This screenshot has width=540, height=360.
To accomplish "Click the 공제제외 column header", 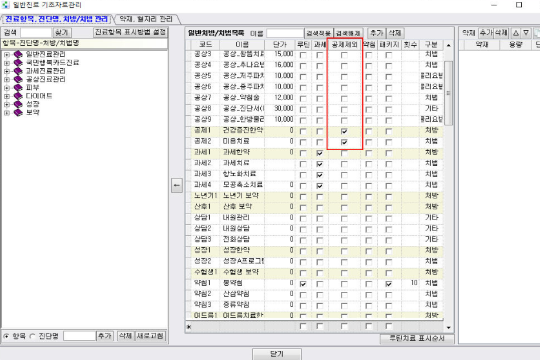I will (x=344, y=44).
